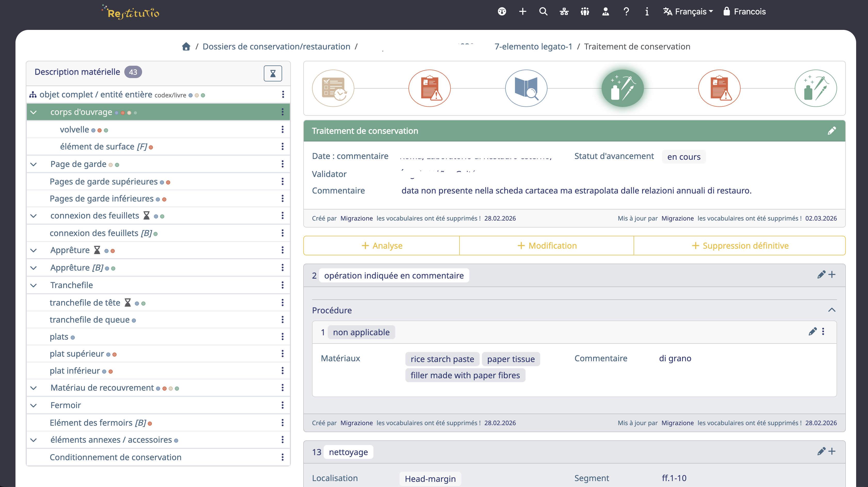Click the plus icon to add a new record
The image size is (868, 487).
pyautogui.click(x=523, y=11)
